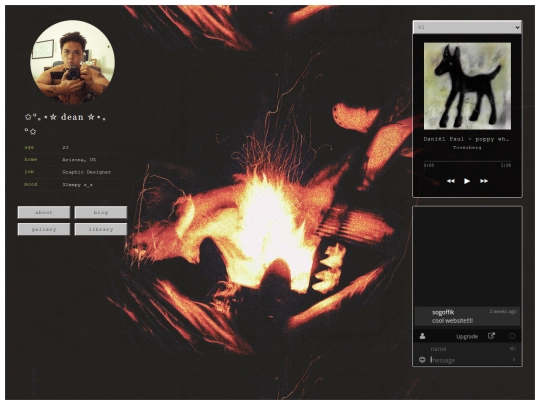Play the current track in the music player
Screen dimensions: 540x405
pyautogui.click(x=467, y=181)
